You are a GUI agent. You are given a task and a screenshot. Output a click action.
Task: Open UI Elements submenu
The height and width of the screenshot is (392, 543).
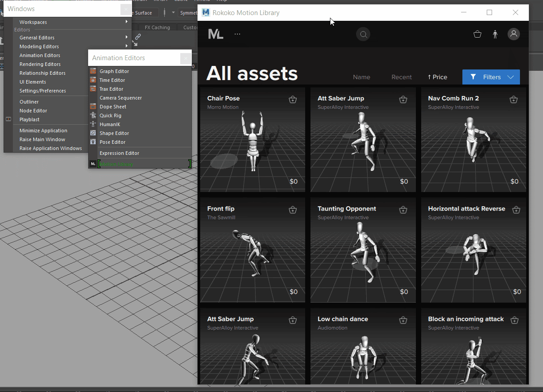coord(33,82)
